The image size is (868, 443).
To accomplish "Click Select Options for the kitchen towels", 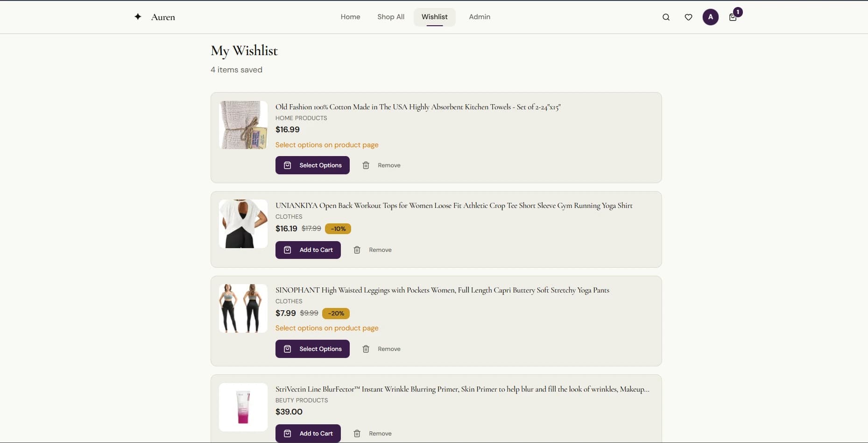I will point(312,165).
